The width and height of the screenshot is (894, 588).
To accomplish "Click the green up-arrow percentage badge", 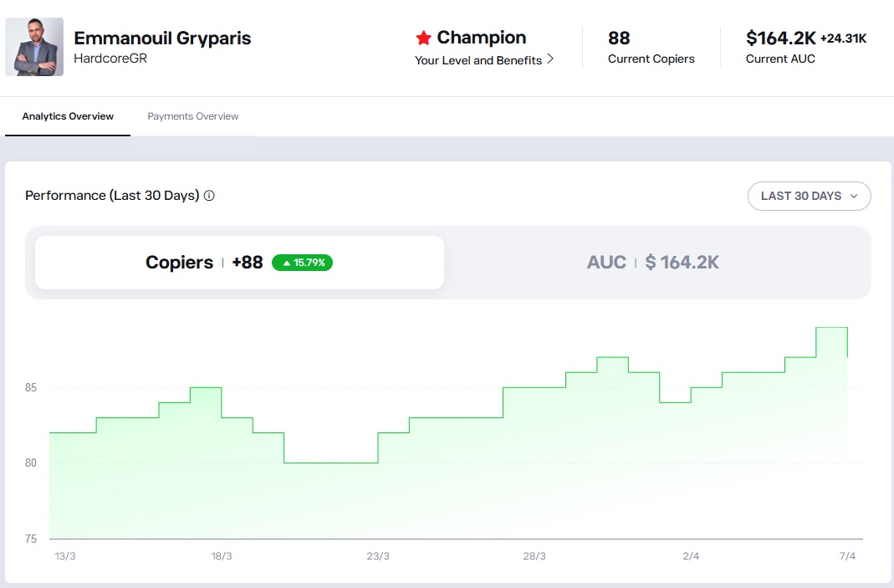I will (301, 262).
